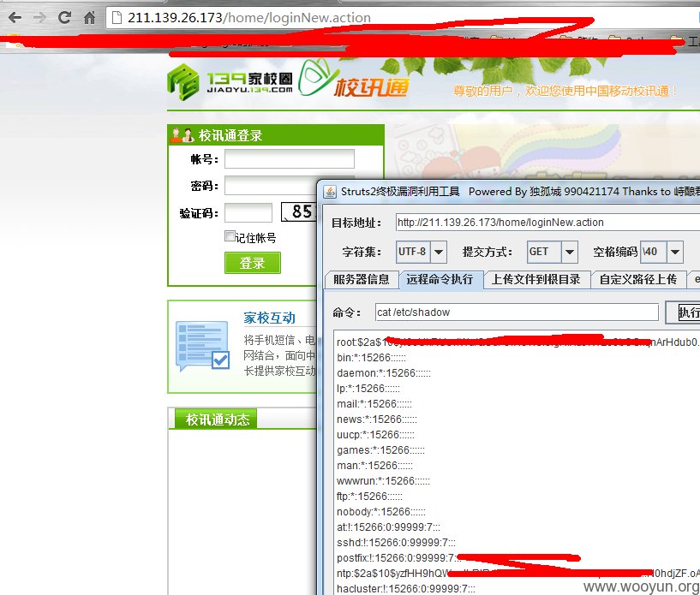
Task: Open the browser home page icon
Action: (x=90, y=18)
